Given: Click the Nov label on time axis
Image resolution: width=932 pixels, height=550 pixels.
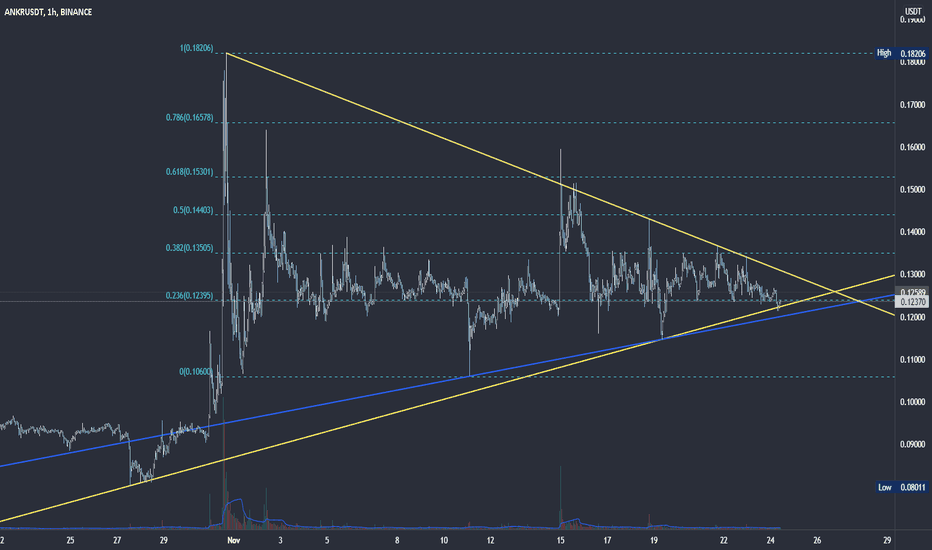Looking at the screenshot, I should 234,540.
